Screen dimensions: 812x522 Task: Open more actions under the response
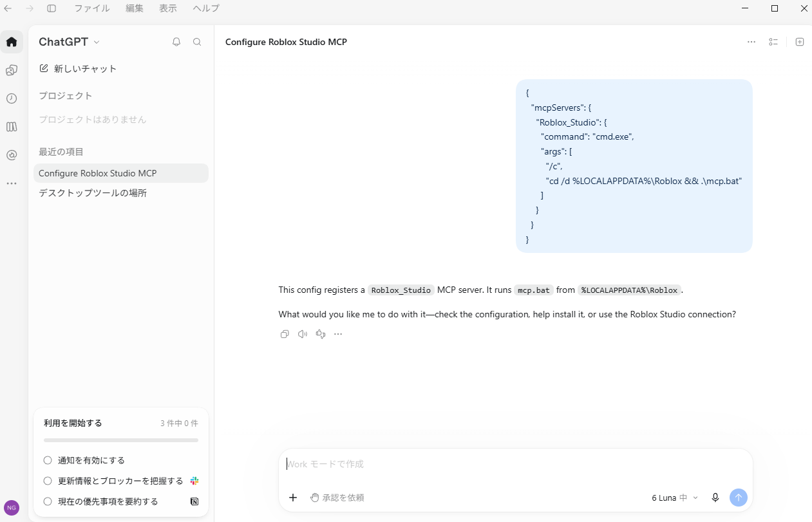coord(338,334)
